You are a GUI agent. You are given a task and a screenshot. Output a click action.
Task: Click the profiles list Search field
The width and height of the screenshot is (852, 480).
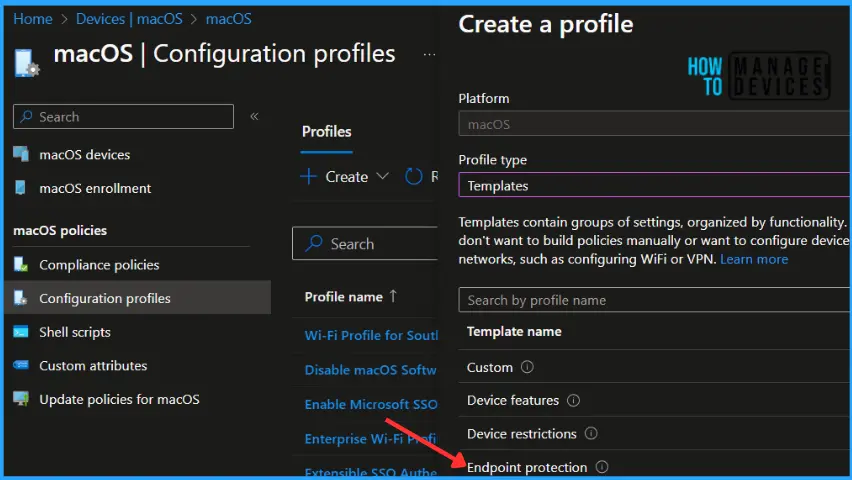[x=365, y=244]
